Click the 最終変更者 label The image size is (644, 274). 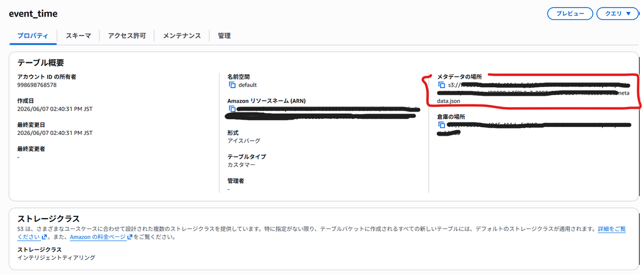tap(32, 149)
